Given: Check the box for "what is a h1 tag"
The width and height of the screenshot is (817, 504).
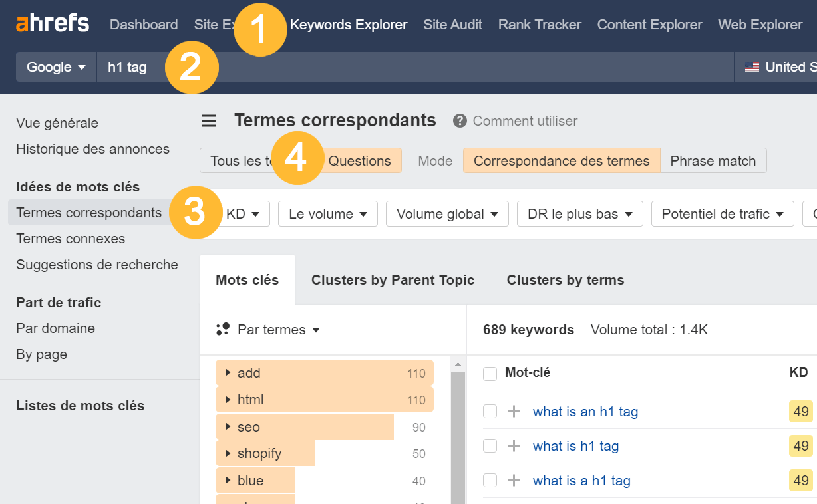Looking at the screenshot, I should [x=490, y=481].
